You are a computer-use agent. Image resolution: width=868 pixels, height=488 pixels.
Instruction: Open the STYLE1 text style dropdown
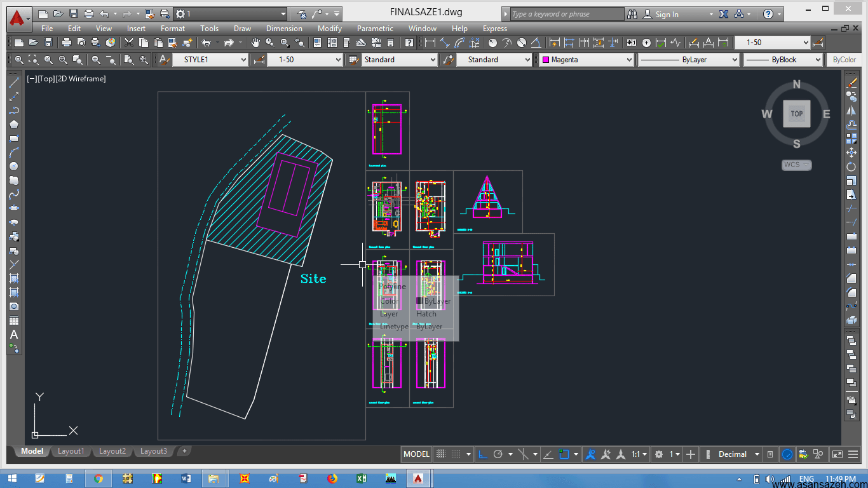[x=210, y=60]
